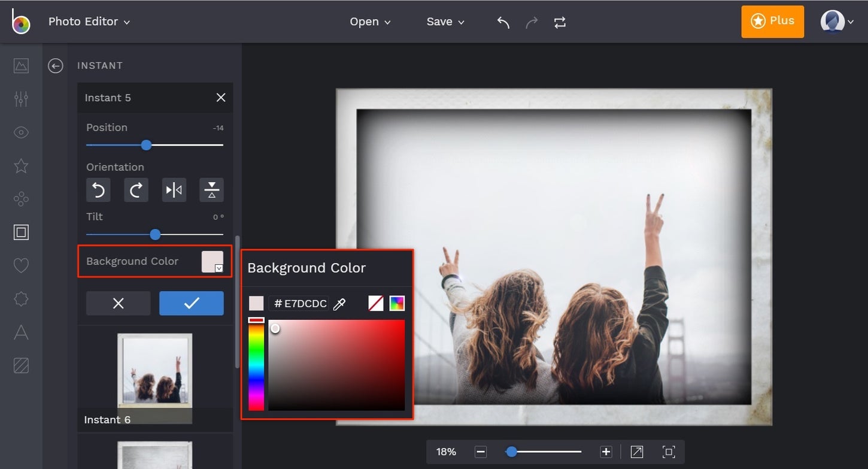Click inside the saturation color gradient
The image size is (868, 469).
point(336,365)
